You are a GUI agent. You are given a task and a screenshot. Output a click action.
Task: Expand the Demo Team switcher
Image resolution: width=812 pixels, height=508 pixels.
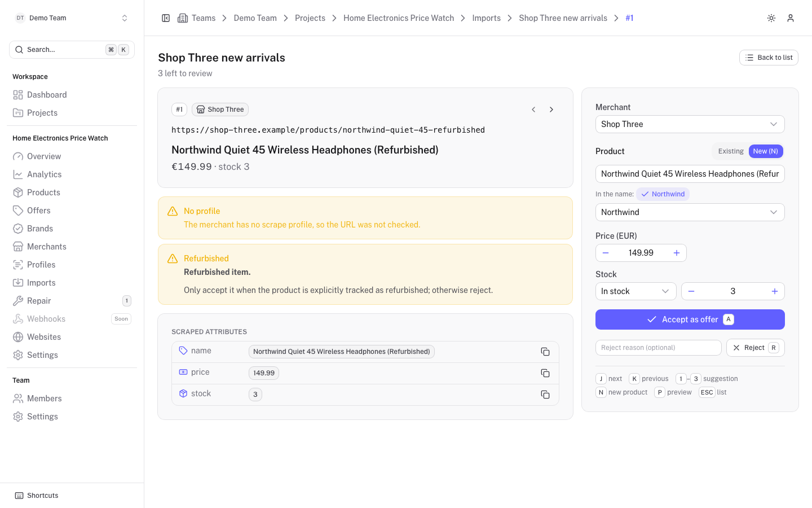click(x=72, y=18)
